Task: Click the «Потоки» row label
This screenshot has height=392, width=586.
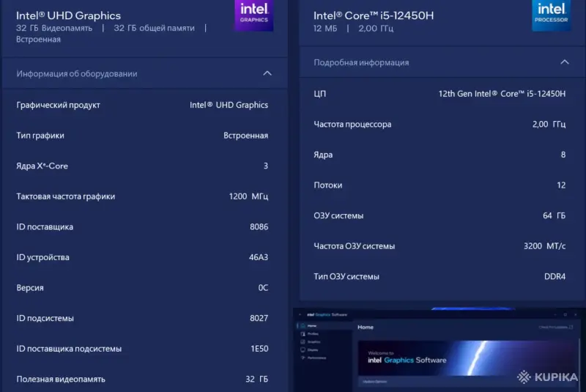Action: 327,185
